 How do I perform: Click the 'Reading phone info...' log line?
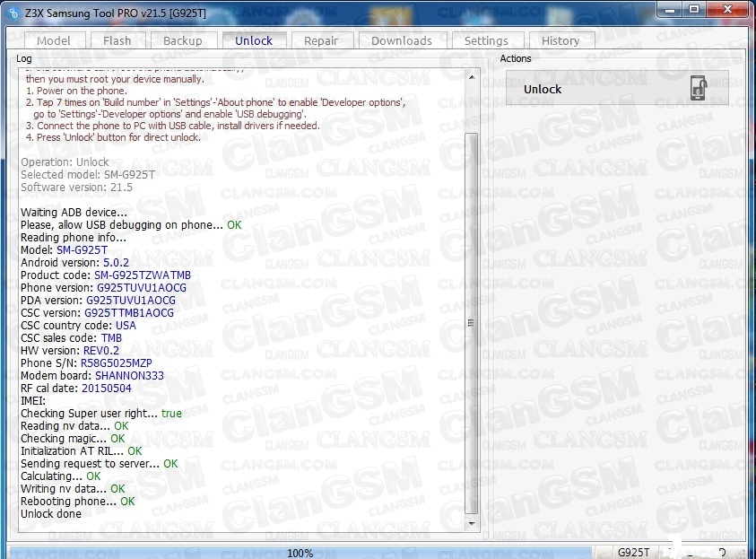(74, 237)
